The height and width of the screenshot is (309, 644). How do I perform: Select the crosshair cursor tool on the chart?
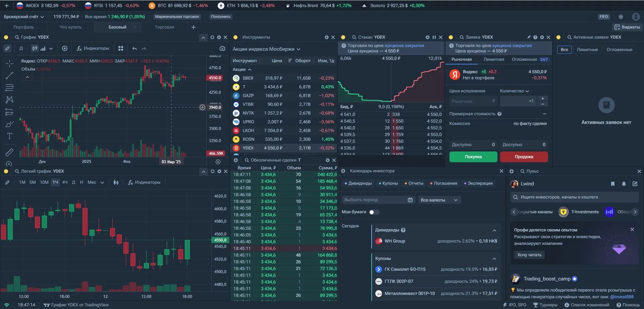(9, 63)
